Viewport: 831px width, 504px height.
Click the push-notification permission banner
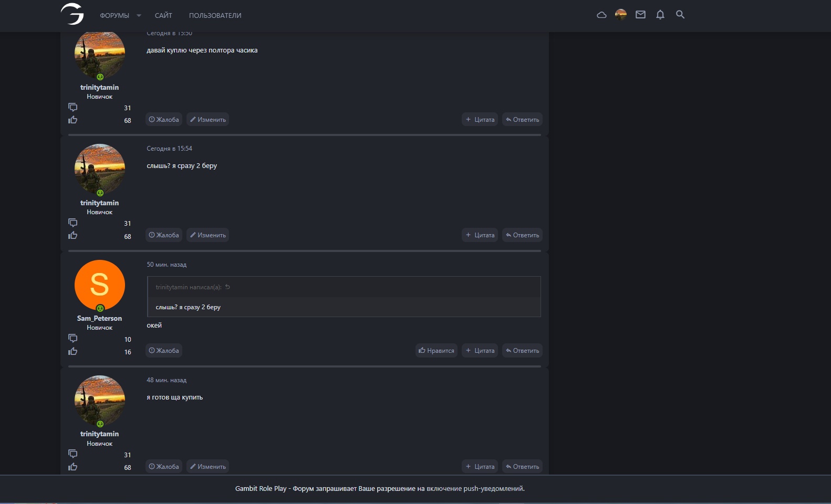point(380,489)
